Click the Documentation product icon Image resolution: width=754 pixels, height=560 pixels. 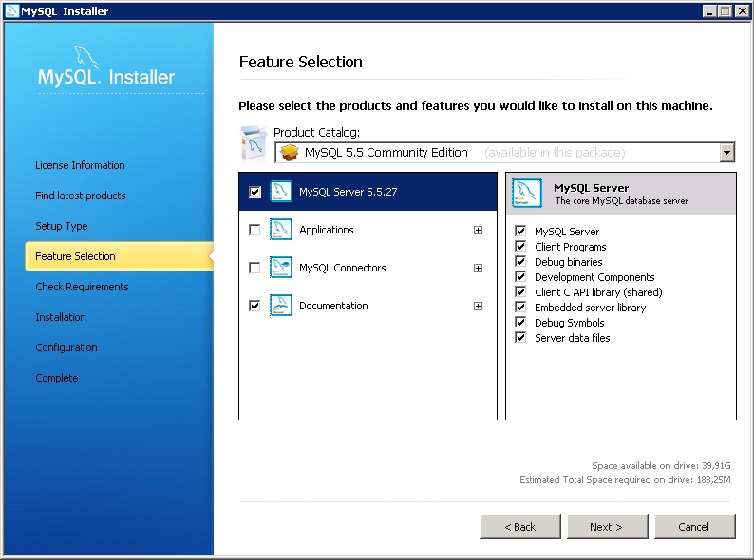tap(281, 306)
